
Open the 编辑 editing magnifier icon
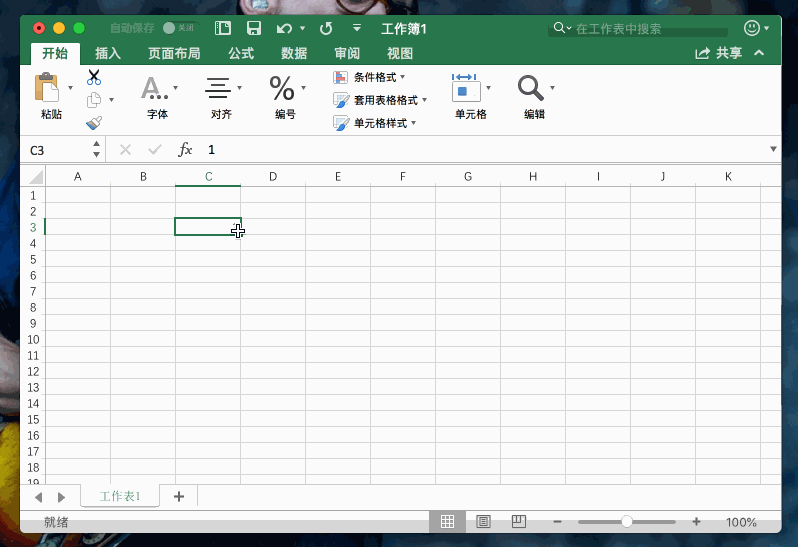point(530,88)
